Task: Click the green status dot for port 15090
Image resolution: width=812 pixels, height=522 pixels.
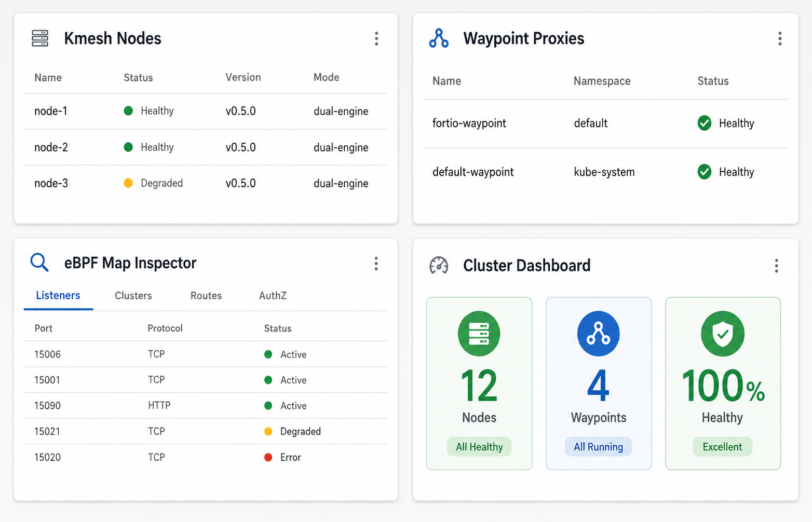Action: [x=268, y=405]
